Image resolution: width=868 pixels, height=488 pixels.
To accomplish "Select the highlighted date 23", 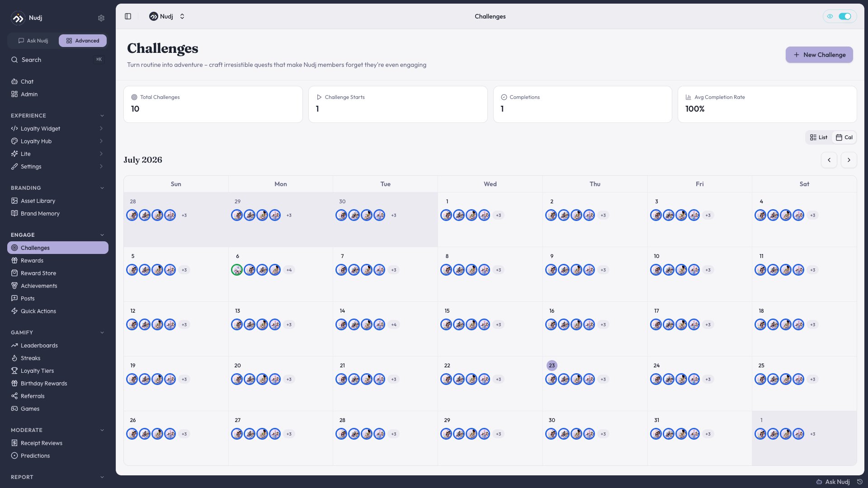I will tap(552, 366).
